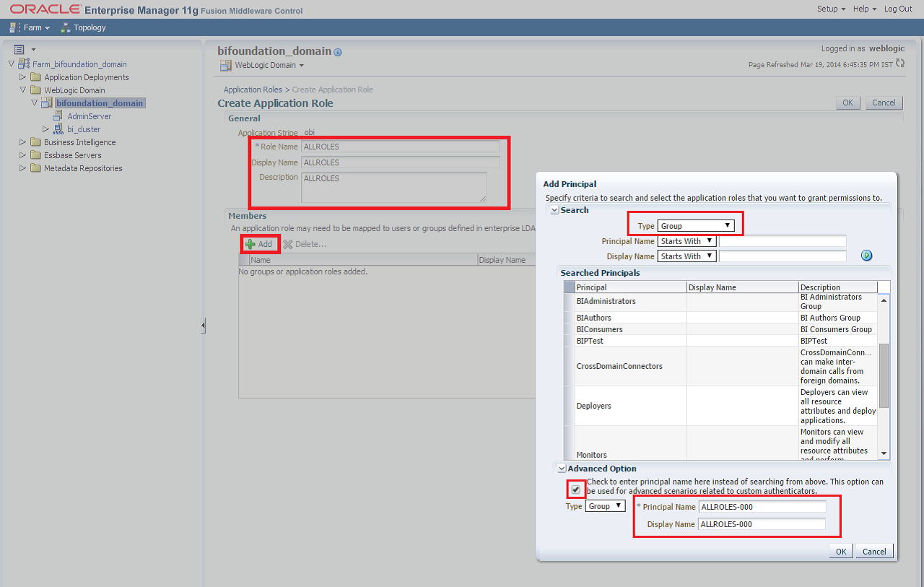The height and width of the screenshot is (587, 924).
Task: Click the Principal column header
Action: coord(630,287)
